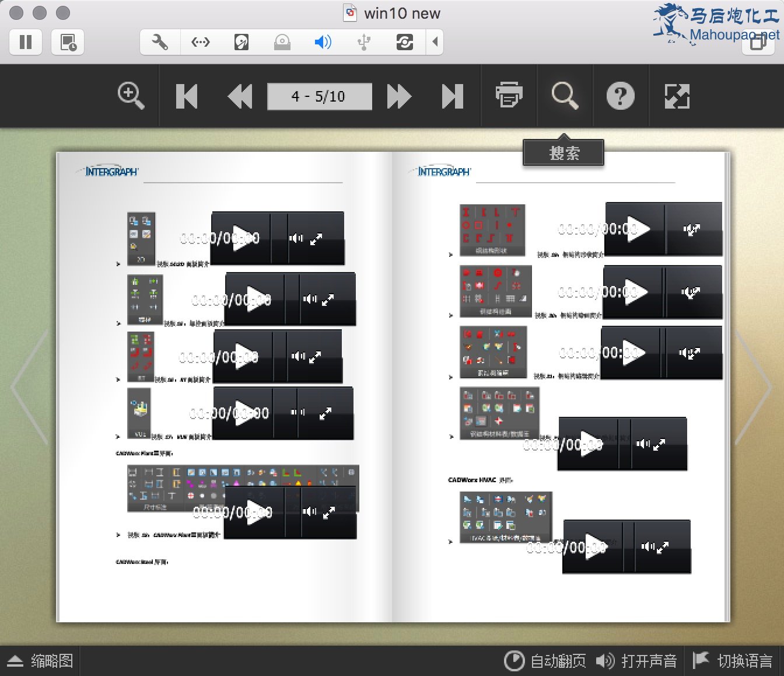This screenshot has height=676, width=784.
Task: Play the video beside the 钢结构形状 thumbnail
Action: coord(638,229)
